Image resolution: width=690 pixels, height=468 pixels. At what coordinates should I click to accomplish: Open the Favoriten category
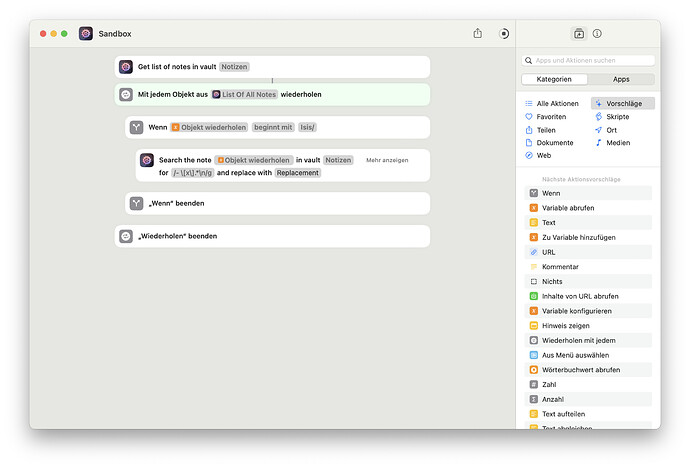tap(546, 117)
